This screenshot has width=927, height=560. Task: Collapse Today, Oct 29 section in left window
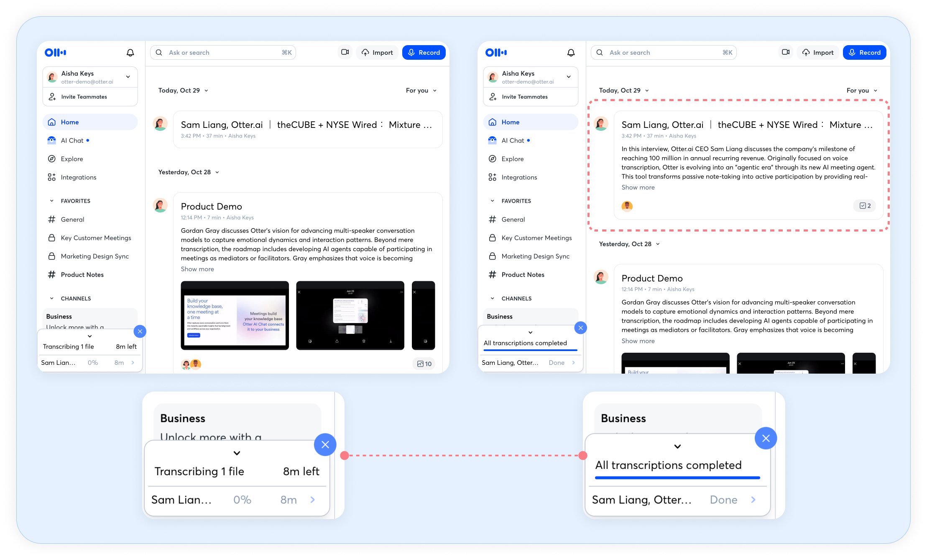(x=183, y=90)
